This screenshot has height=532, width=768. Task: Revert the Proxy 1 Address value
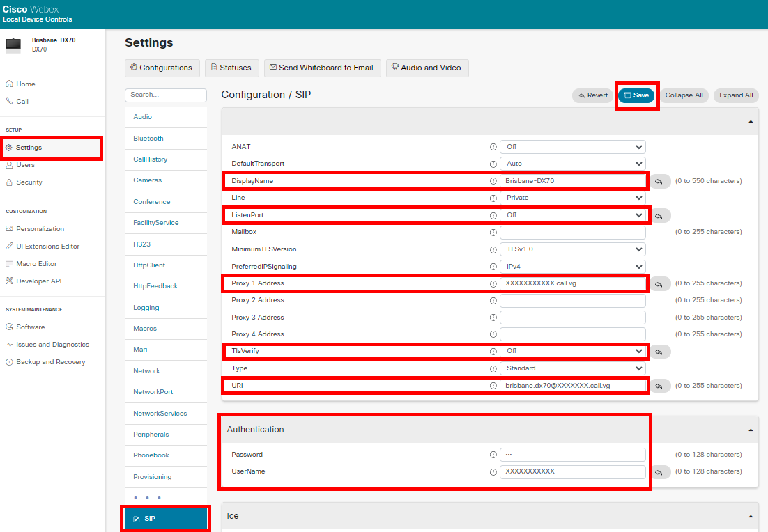tap(659, 284)
